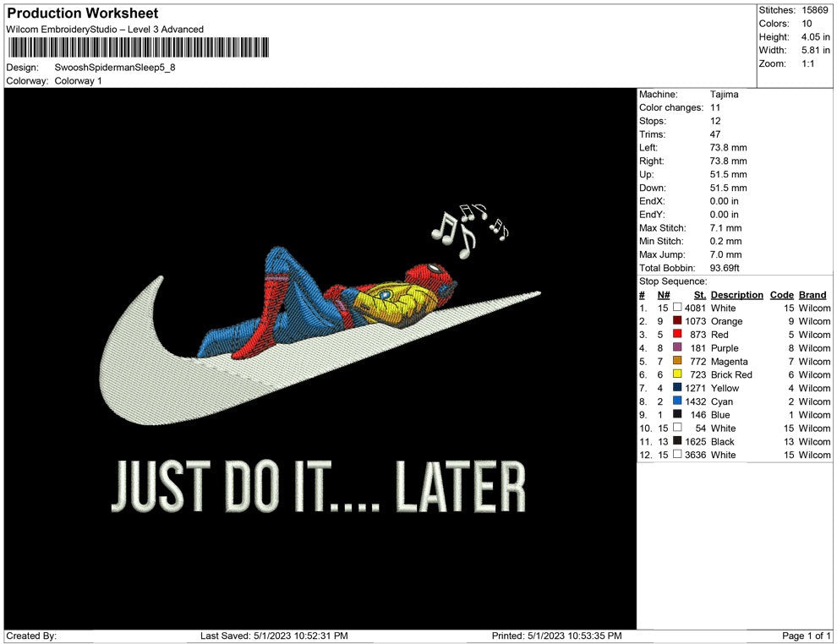Click the swatch in the Yellow row
Viewport: 837px width, 644px height.
click(x=677, y=387)
